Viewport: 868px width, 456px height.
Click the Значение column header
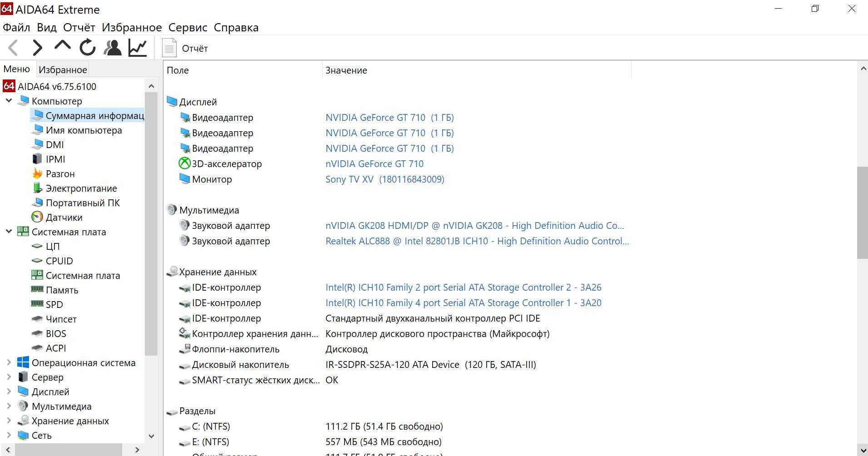(x=477, y=70)
